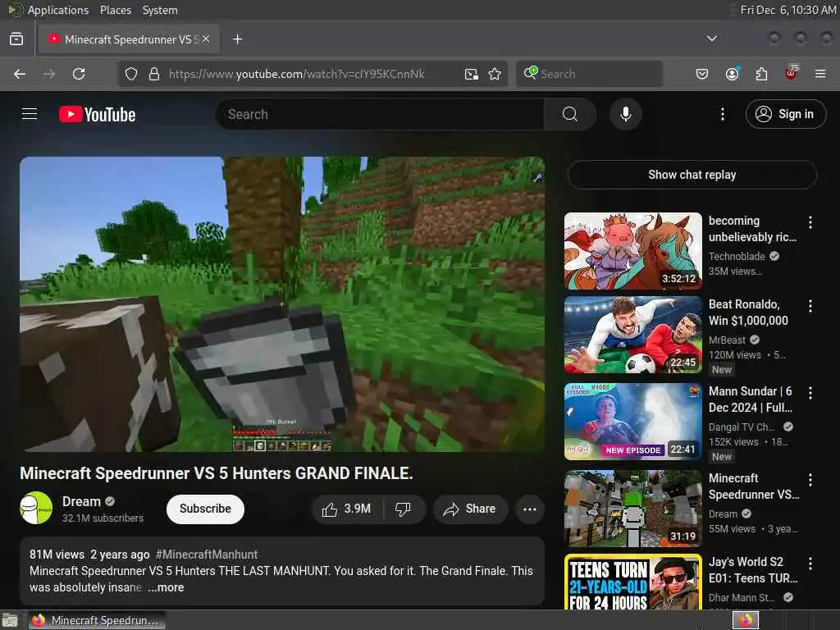Open the #MinecraftManhunt hashtag link
This screenshot has height=630, width=840.
(x=206, y=555)
